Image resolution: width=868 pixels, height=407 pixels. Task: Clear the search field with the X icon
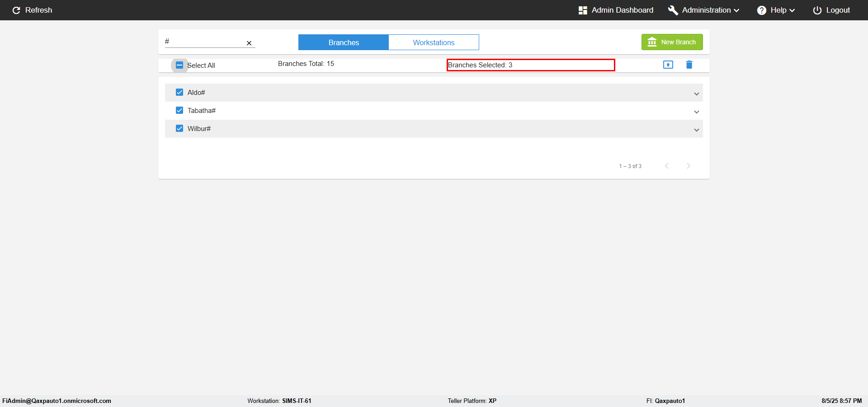coord(249,43)
